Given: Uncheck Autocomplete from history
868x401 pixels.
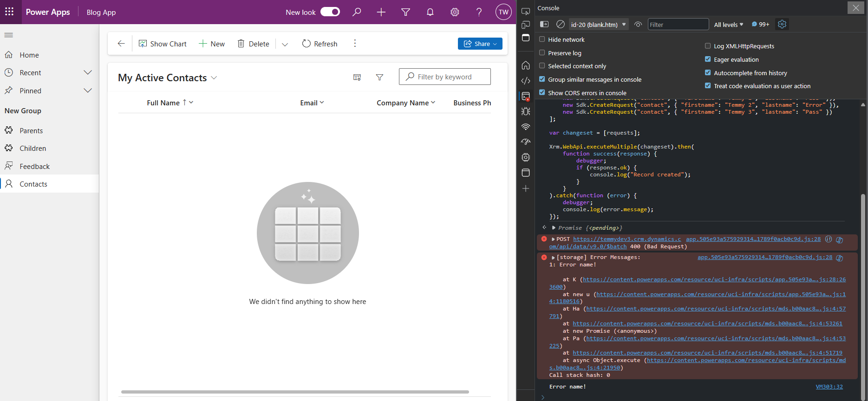Looking at the screenshot, I should tap(708, 73).
